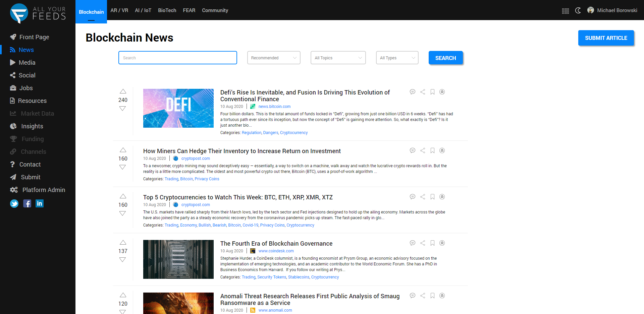Open Platform Admin in sidebar
This screenshot has width=644, height=314.
pos(38,190)
